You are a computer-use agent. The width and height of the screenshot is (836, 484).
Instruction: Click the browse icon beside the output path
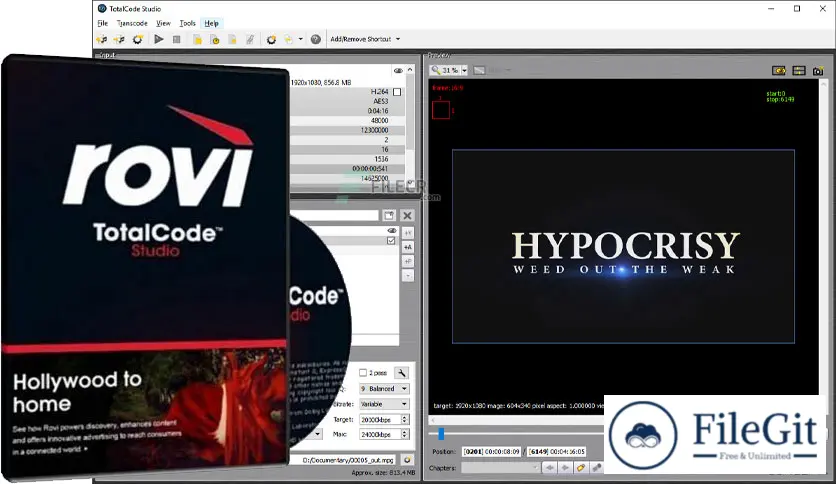(x=407, y=459)
